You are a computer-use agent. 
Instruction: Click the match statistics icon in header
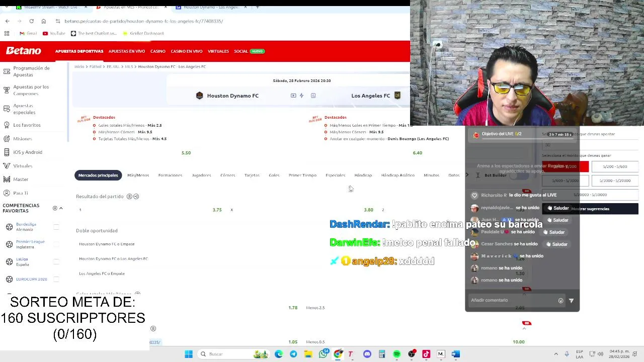313,96
